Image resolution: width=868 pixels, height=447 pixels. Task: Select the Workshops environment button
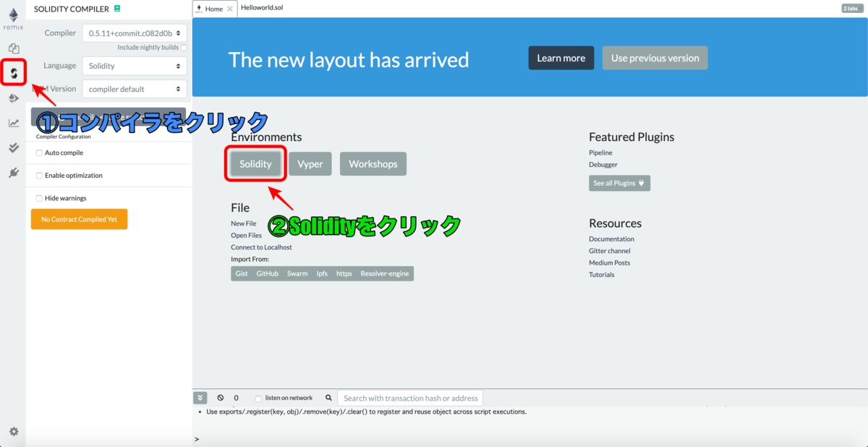coord(373,164)
